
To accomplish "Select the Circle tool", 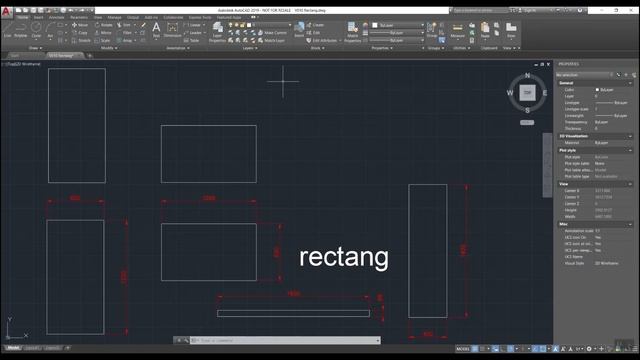I will coord(36,30).
